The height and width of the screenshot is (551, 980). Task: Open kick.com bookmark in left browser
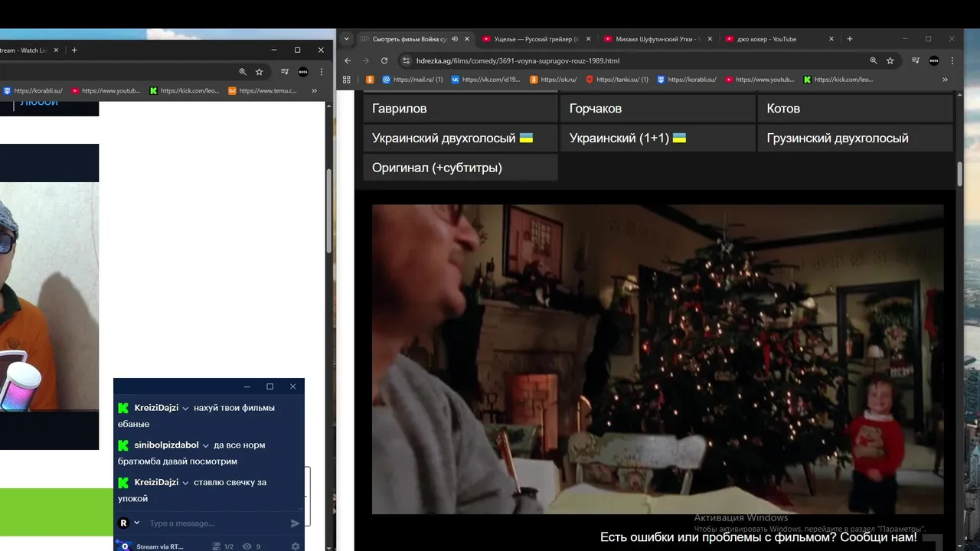[185, 90]
